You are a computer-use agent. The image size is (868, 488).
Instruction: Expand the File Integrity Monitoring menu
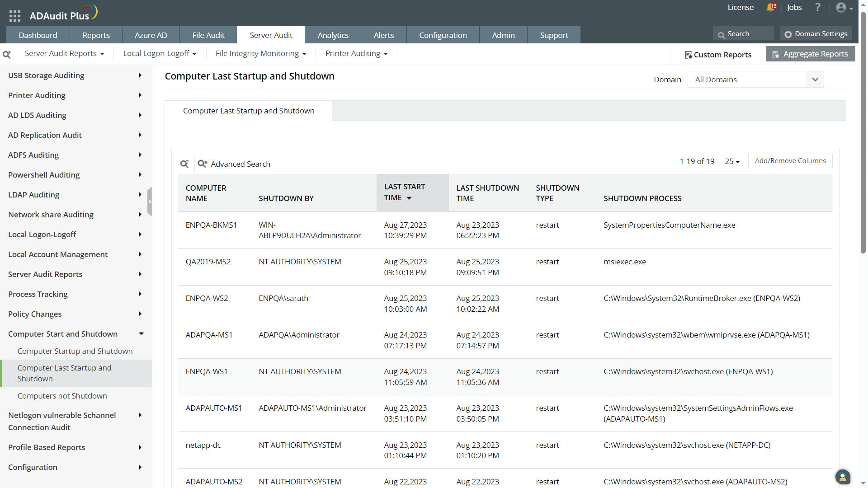coord(261,54)
